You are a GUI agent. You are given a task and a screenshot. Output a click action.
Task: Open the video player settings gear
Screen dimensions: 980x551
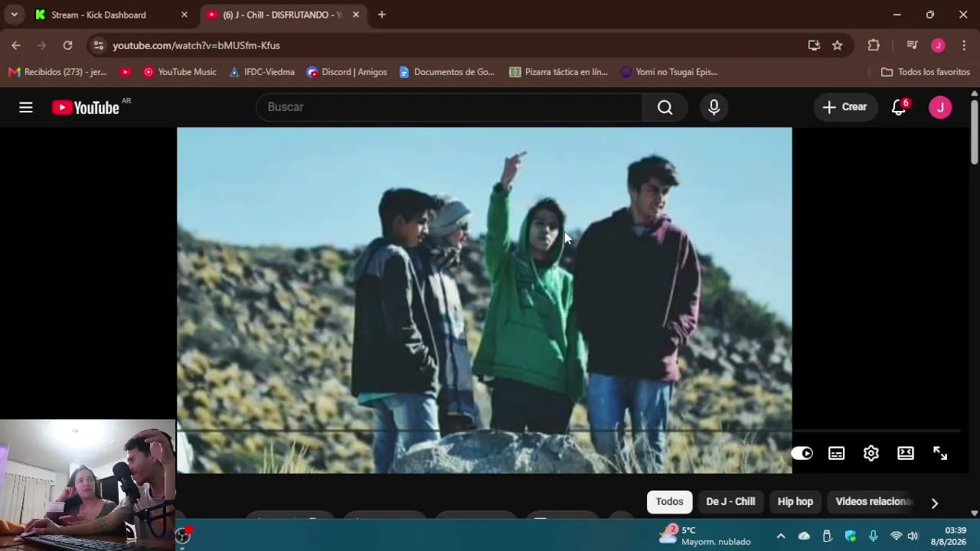[x=871, y=453]
